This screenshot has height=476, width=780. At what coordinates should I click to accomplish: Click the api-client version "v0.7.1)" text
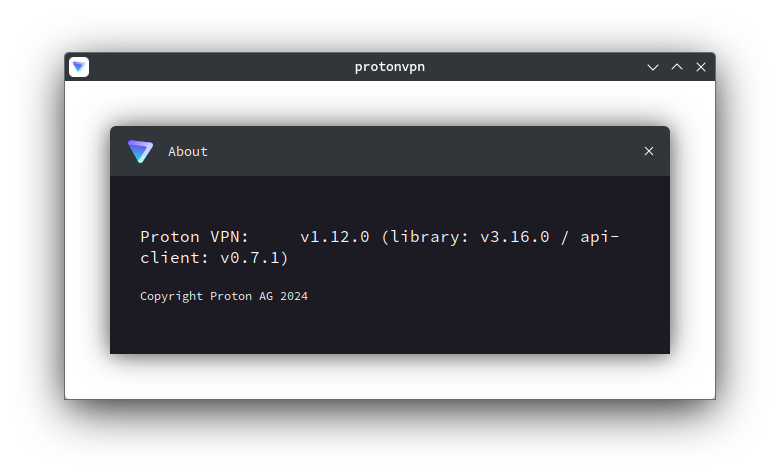click(254, 258)
